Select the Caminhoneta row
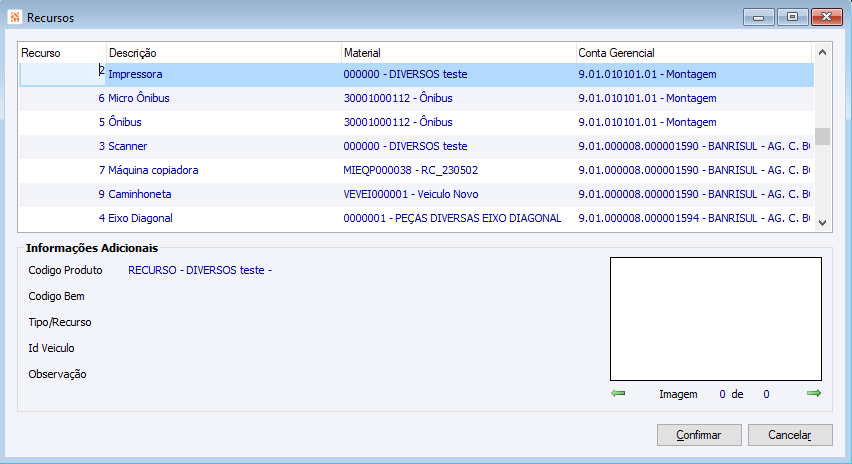Viewport: 852px width, 464px height. coord(416,194)
